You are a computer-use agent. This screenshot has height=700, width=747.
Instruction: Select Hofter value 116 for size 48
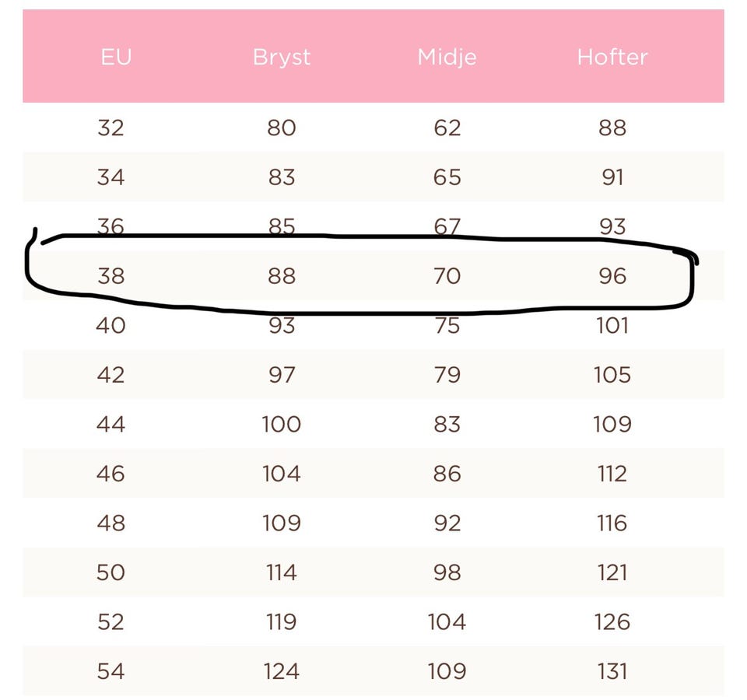(x=612, y=523)
